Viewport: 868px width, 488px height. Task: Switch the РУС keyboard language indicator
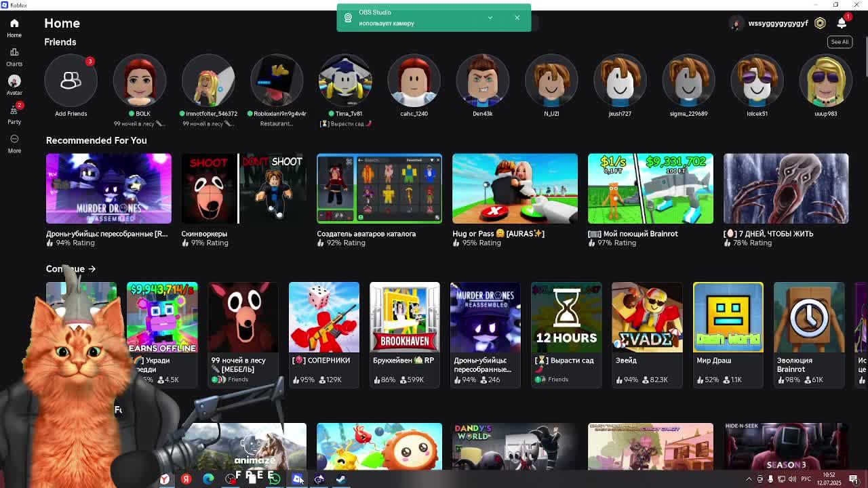806,479
